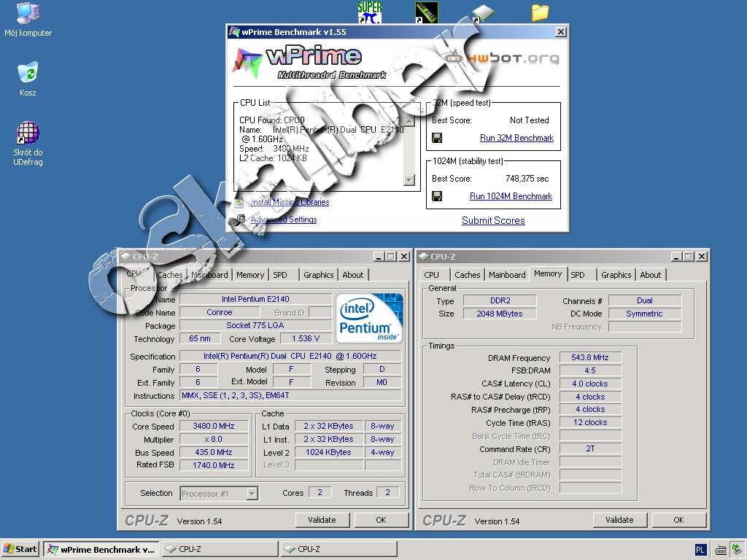Click the Core Voltage 1.536 V value
Screen dimensions: 747x560
tap(306, 338)
